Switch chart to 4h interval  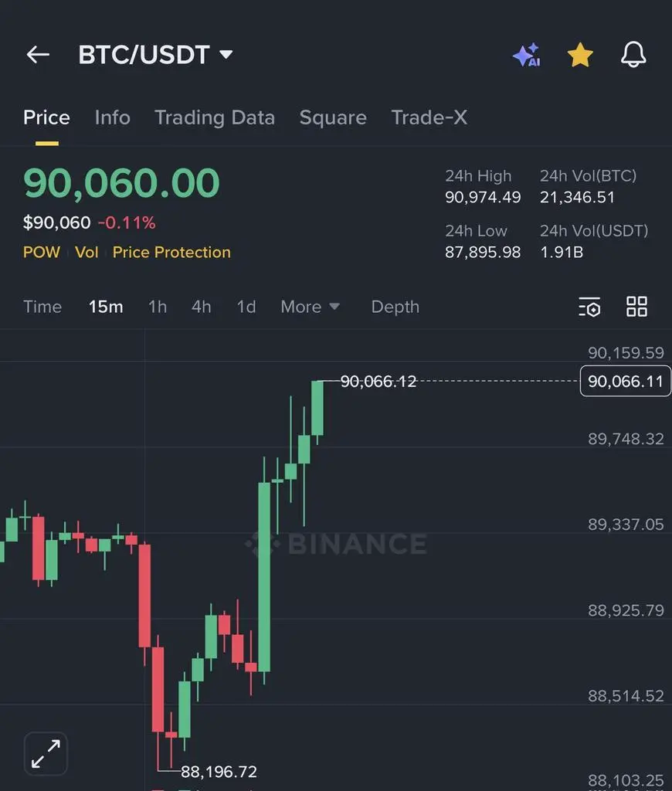(202, 307)
